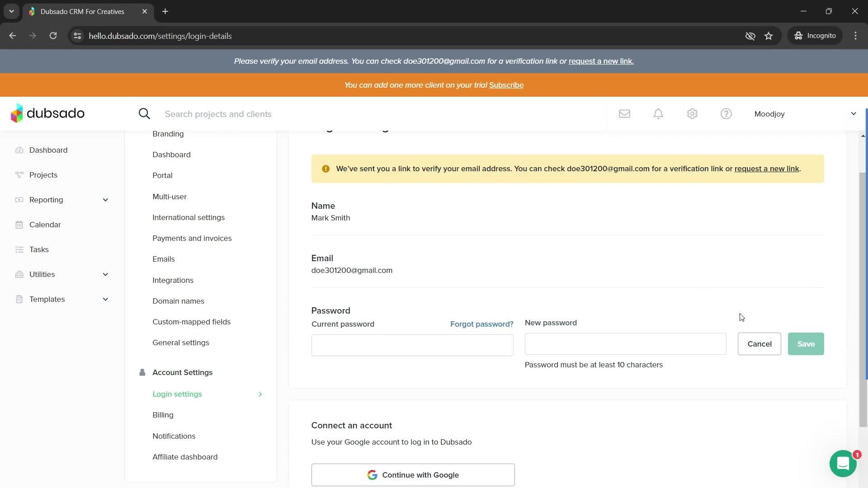This screenshot has width=868, height=488.
Task: Click the search magnifier icon
Action: [144, 114]
